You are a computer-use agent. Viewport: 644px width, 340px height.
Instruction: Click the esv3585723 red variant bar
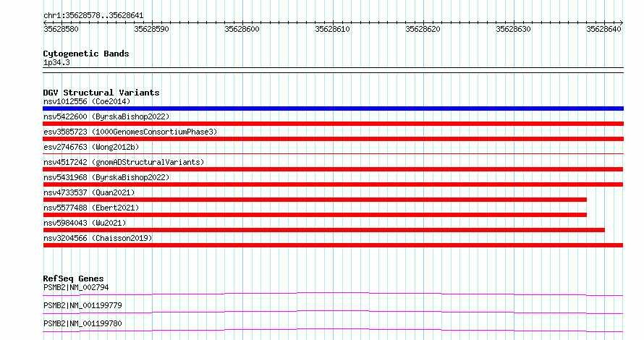[333, 139]
